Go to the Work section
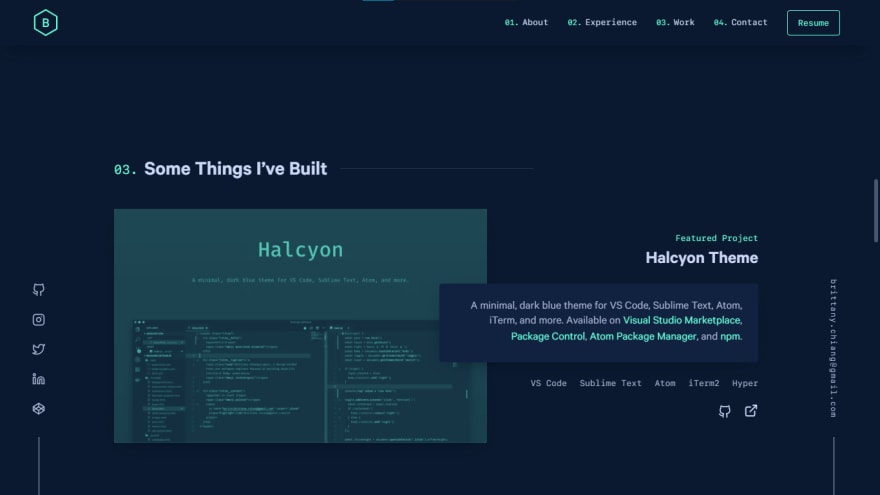The width and height of the screenshot is (880, 495). click(675, 22)
